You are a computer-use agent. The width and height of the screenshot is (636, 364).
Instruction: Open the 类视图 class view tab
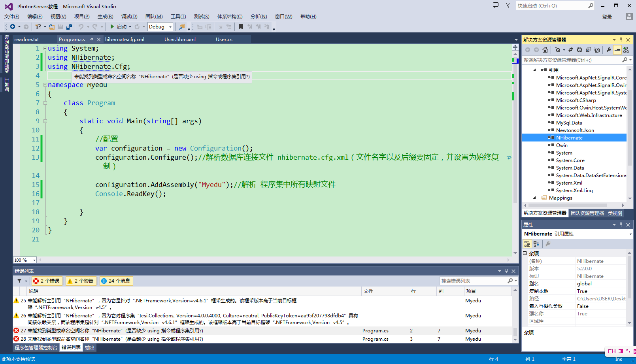[615, 213]
